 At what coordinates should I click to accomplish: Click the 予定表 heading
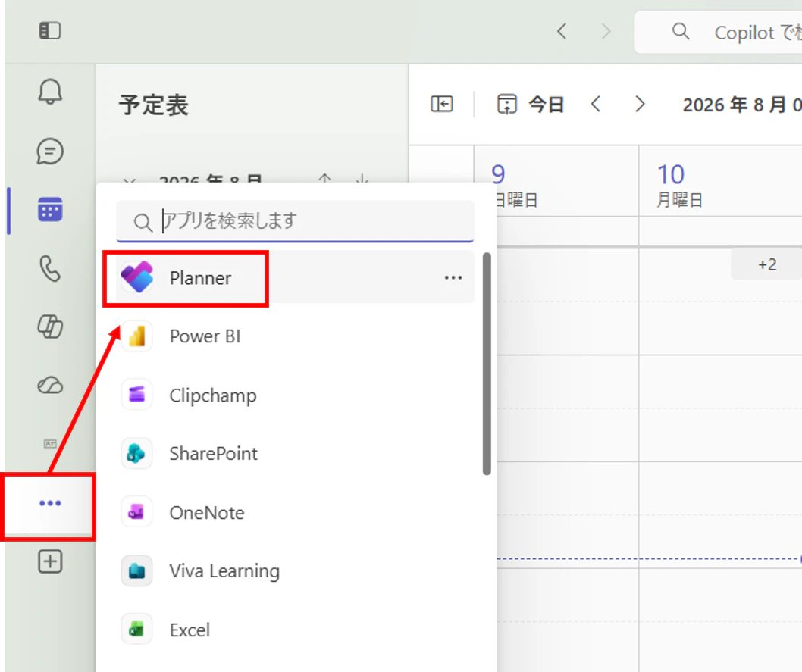point(153,105)
